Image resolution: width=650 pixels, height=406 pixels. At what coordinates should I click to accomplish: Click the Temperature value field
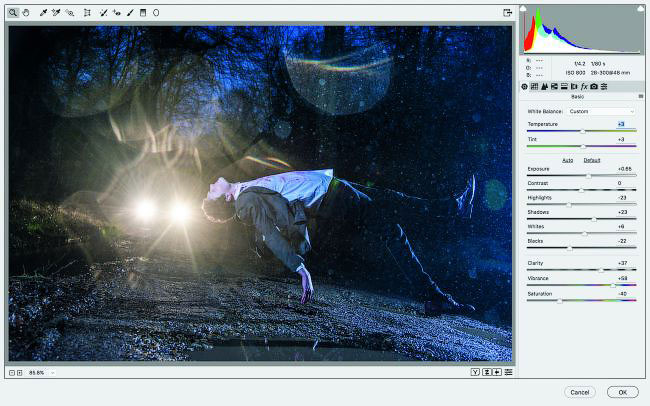tap(625, 124)
